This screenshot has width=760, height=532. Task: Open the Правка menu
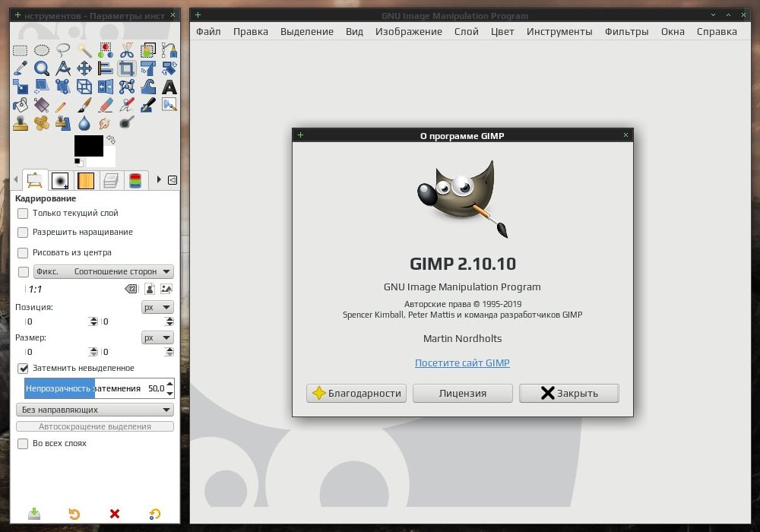(x=251, y=31)
